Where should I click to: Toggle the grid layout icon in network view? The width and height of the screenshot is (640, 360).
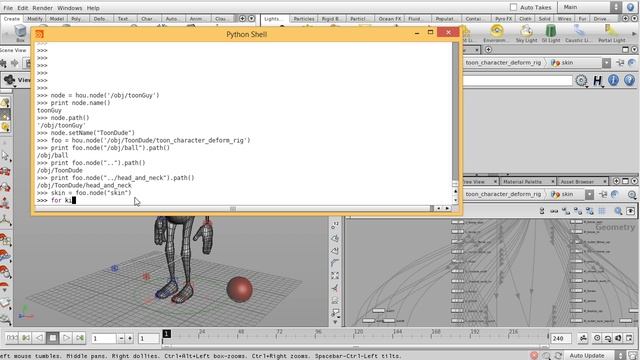602,211
